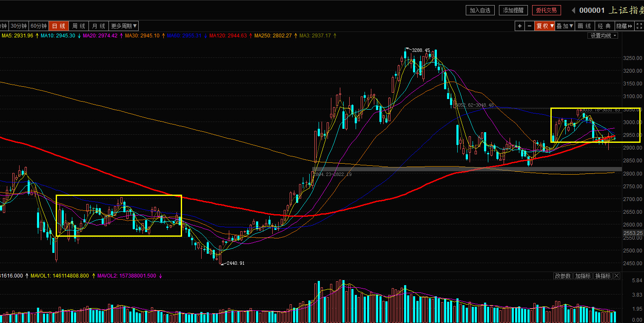This screenshot has width=644, height=323.
Task: Select 日线 daily period tab
Action: tap(59, 26)
